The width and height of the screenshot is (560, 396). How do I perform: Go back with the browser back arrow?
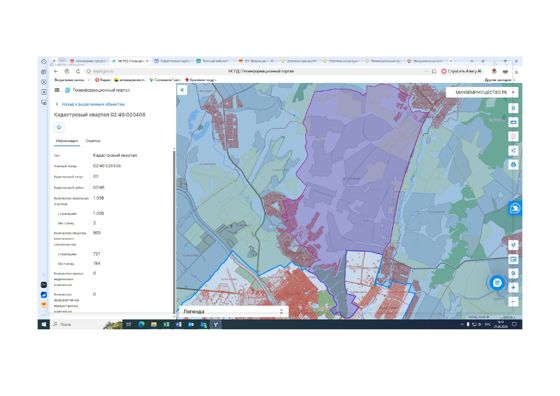(56, 71)
